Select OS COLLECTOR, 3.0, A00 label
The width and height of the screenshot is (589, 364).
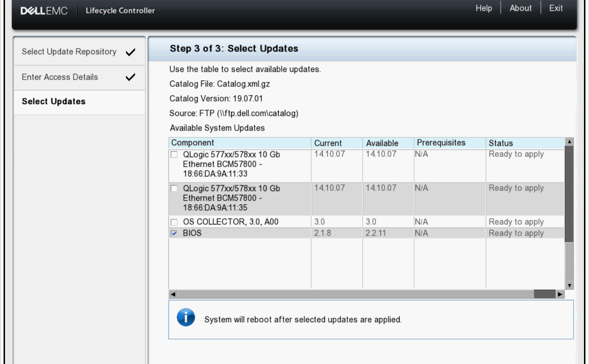coord(231,222)
